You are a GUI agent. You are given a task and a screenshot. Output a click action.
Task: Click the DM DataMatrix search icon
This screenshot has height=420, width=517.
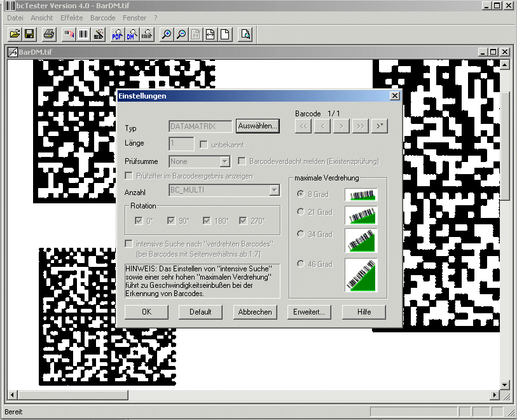coord(132,34)
